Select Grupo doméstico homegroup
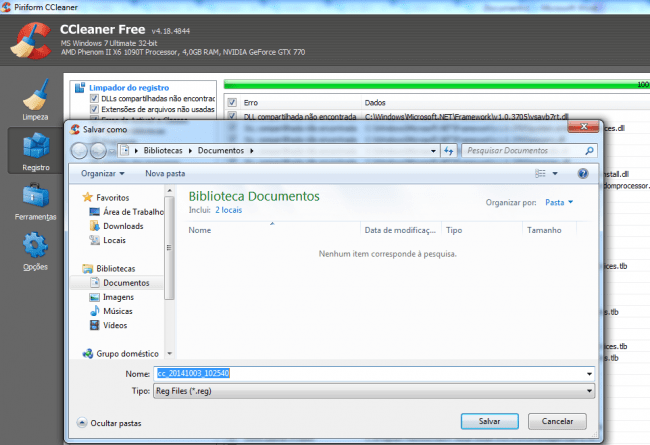Image resolution: width=650 pixels, height=445 pixels. click(x=121, y=354)
